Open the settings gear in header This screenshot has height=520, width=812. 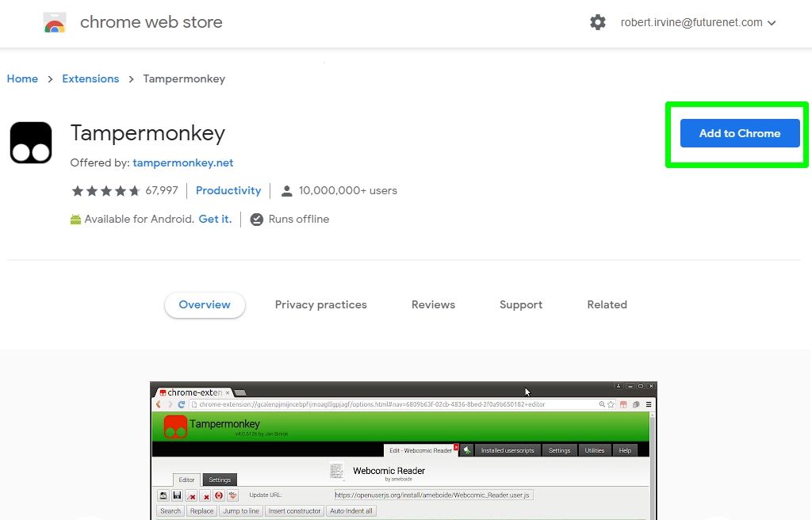click(x=598, y=22)
